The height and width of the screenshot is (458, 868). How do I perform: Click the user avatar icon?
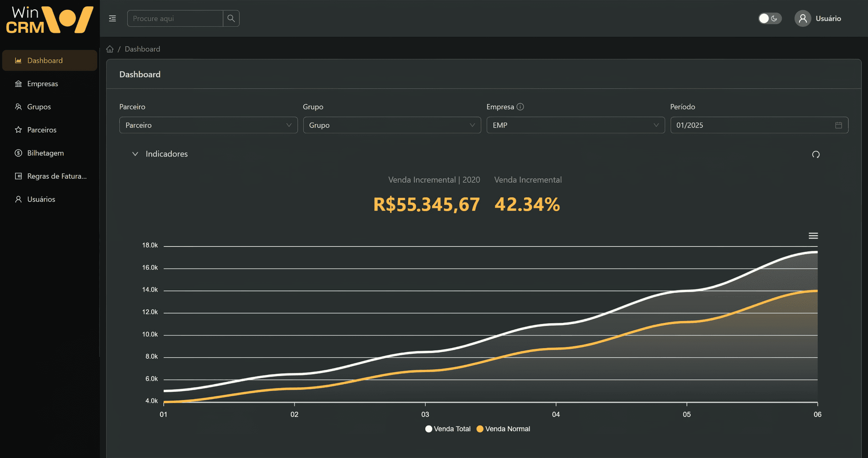803,18
